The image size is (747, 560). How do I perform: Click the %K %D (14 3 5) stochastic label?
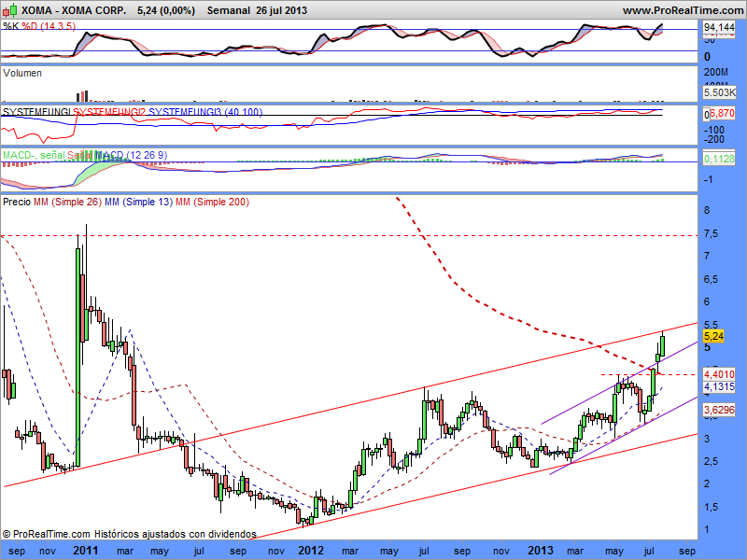39,26
